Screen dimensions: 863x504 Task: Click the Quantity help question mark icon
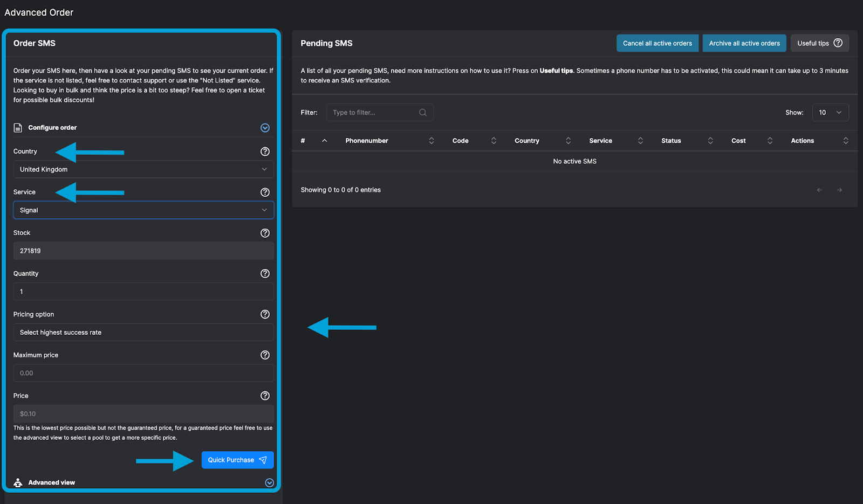(x=265, y=273)
